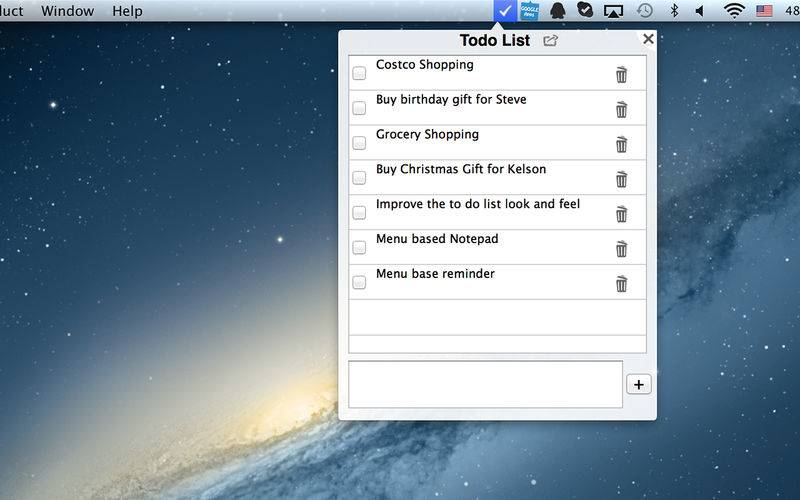This screenshot has width=800, height=500.
Task: Trash the Buy birthday gift for Steve item
Action: pyautogui.click(x=621, y=109)
